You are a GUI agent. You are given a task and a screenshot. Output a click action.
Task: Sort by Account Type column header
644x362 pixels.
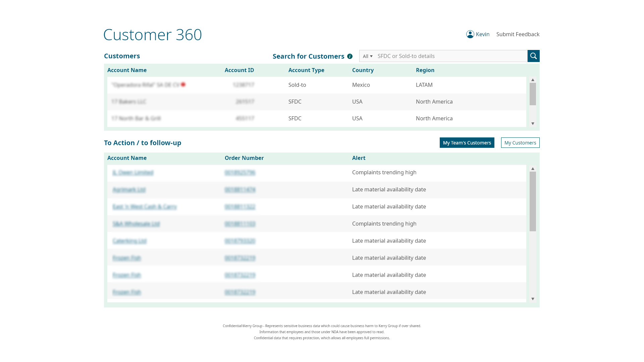[x=306, y=70]
